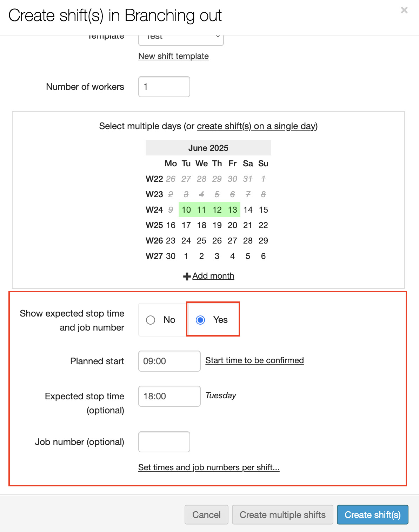The image size is (419, 532).
Task: Click the plus icon beside Add month
Action: coord(187,277)
